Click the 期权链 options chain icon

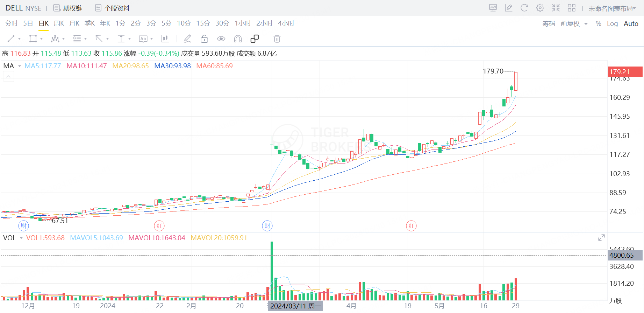[x=57, y=8]
